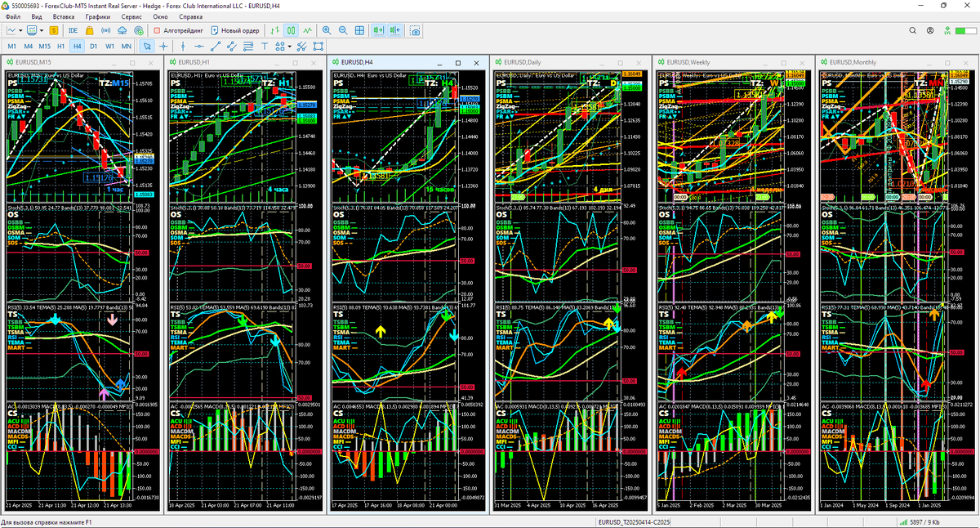Viewport: 980px width, 528px height.
Task: Switch chart to candlestick style
Action: 291,30
